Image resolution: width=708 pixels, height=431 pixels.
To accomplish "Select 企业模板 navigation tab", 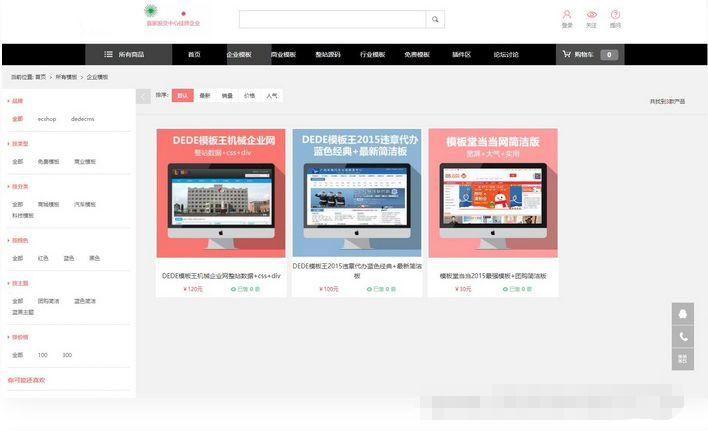I will [239, 55].
